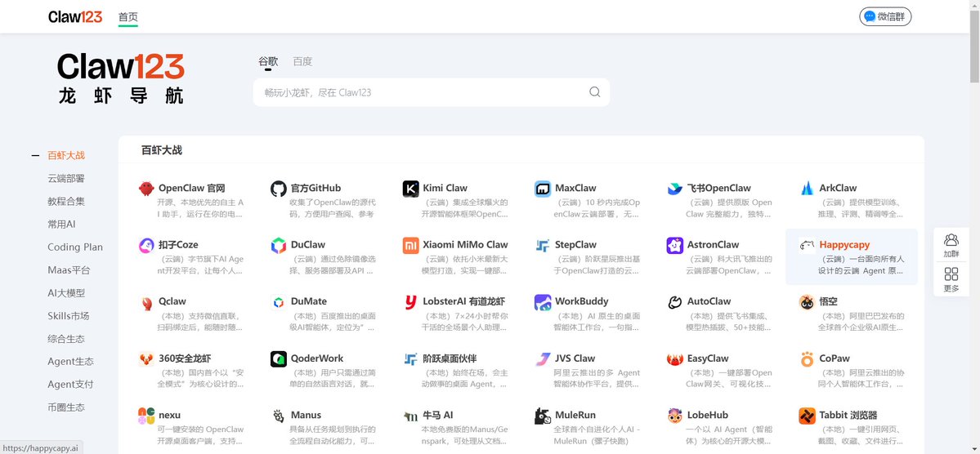Open the Tabbit 浏览器 icon
The width and height of the screenshot is (980, 454).
click(807, 416)
